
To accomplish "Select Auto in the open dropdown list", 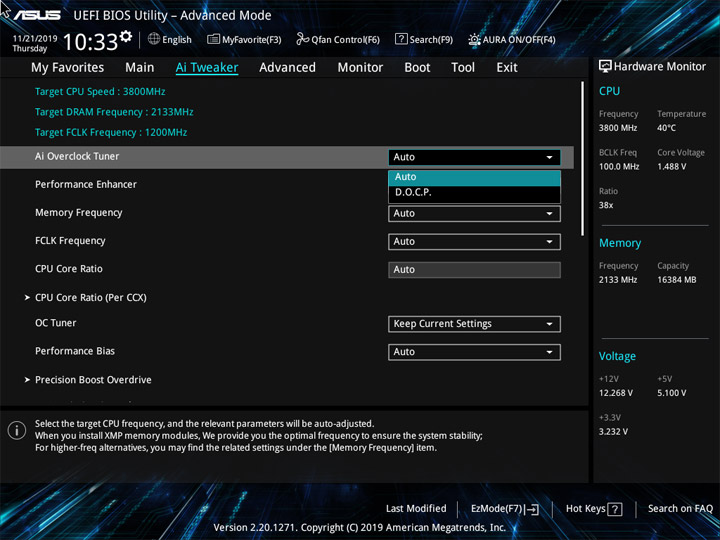I will click(474, 177).
